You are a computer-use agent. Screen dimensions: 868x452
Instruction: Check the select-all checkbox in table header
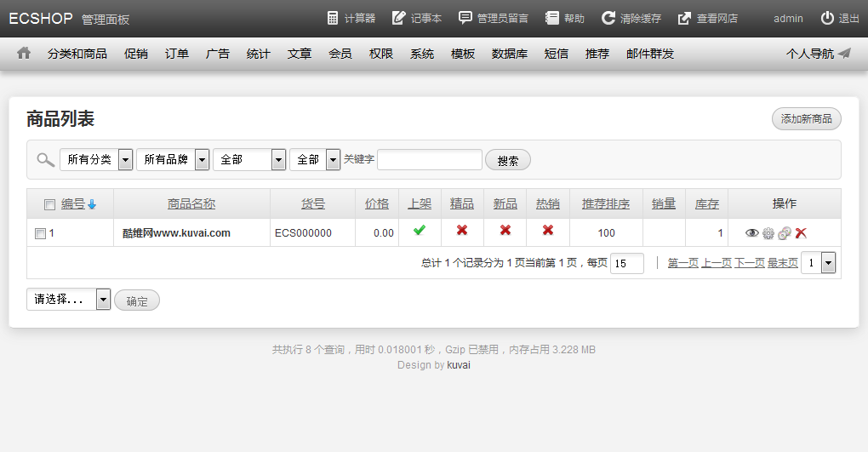(49, 204)
